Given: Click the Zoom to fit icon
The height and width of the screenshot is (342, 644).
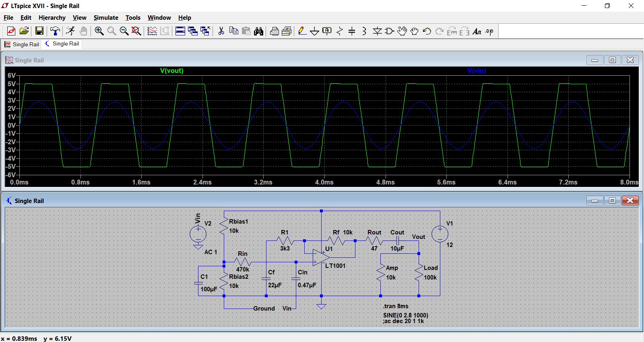Looking at the screenshot, I should [136, 31].
